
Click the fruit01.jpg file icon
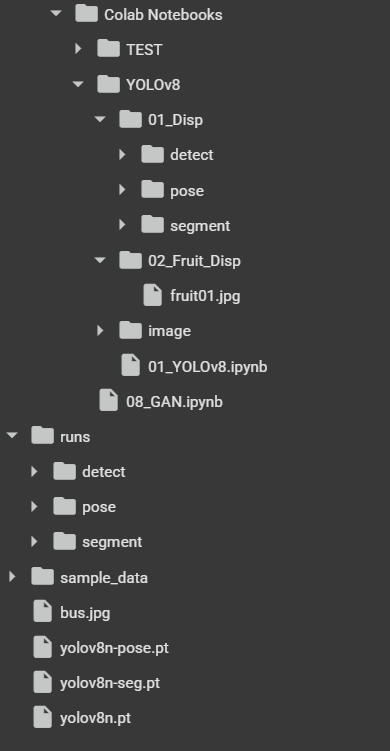[152, 296]
